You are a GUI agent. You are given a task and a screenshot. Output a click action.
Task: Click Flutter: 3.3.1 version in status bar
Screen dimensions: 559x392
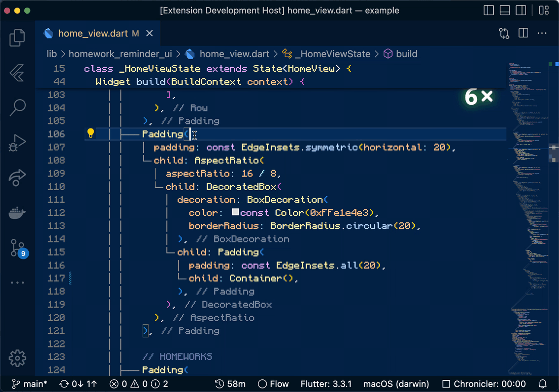326,384
